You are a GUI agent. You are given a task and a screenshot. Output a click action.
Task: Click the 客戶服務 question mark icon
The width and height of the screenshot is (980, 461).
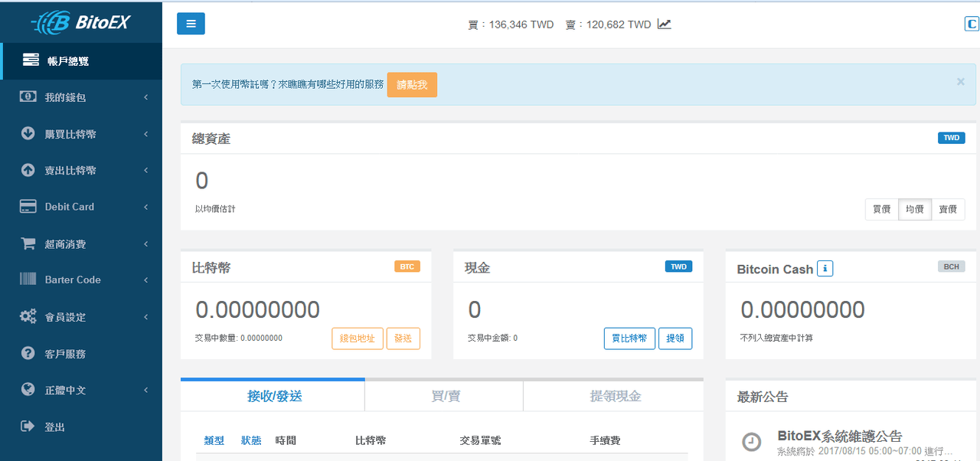pos(28,353)
